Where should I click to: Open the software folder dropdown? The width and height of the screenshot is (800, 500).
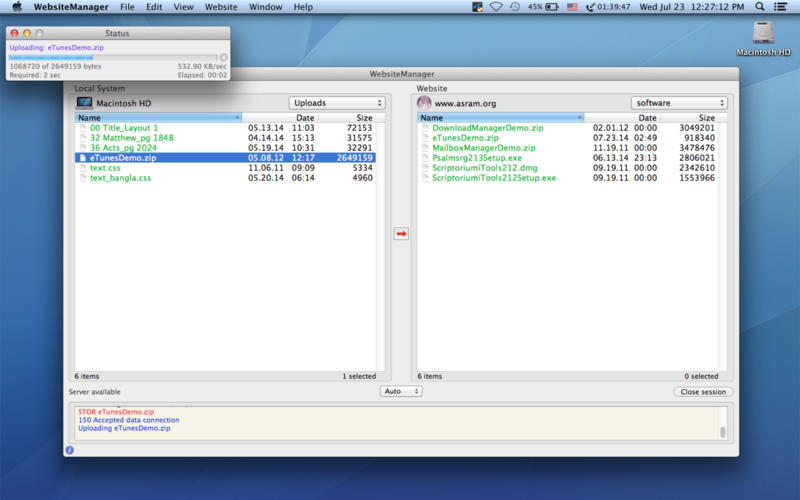(x=679, y=103)
